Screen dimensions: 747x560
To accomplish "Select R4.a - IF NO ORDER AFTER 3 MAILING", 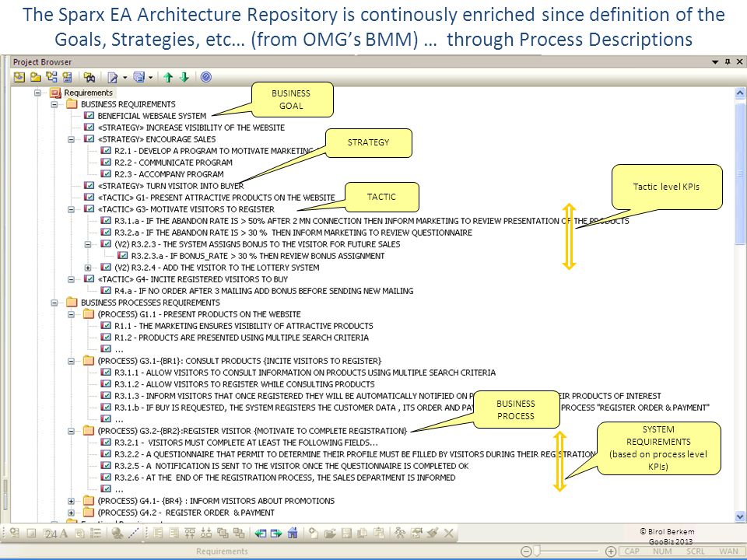I will 264,291.
